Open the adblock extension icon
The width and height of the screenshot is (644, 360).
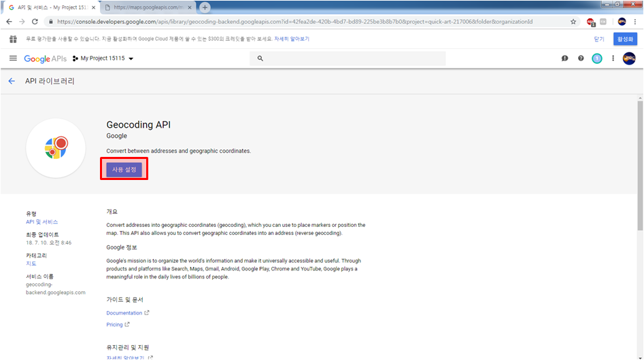point(590,22)
